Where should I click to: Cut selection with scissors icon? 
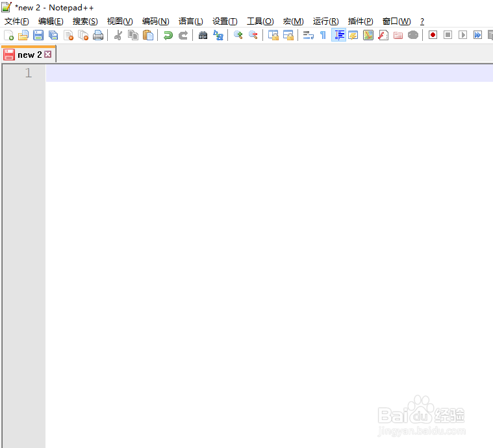coord(118,35)
